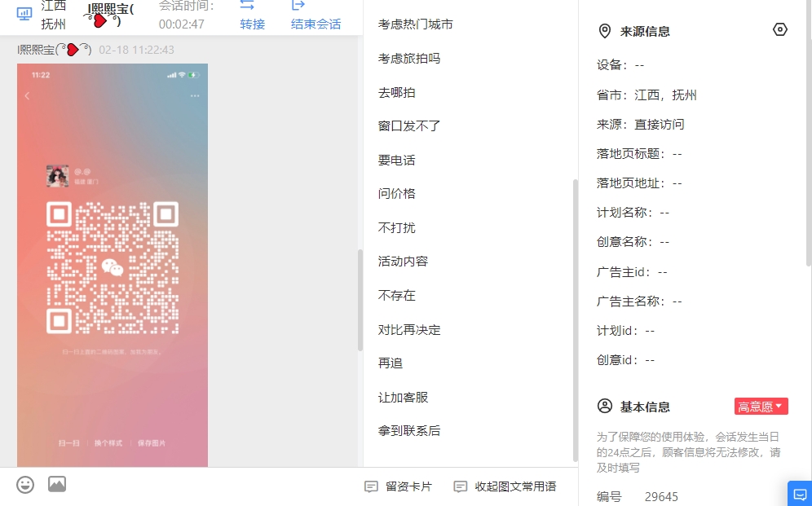Select quick phrase 去哪拍
The width and height of the screenshot is (812, 506).
(x=397, y=93)
